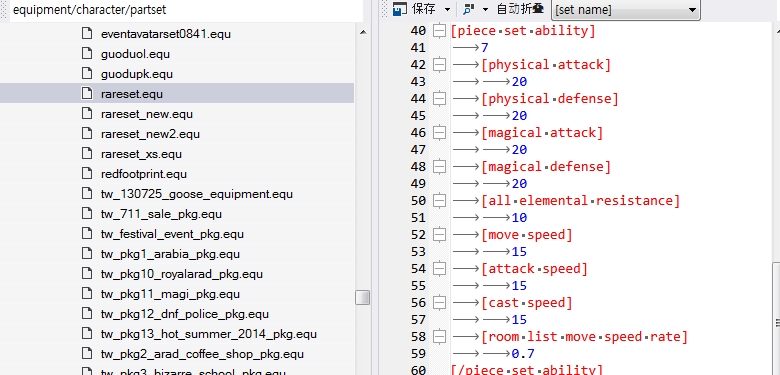Collapse the [magical attack] fold on line 46
Viewport: 780px width, 375px height.
(x=439, y=133)
